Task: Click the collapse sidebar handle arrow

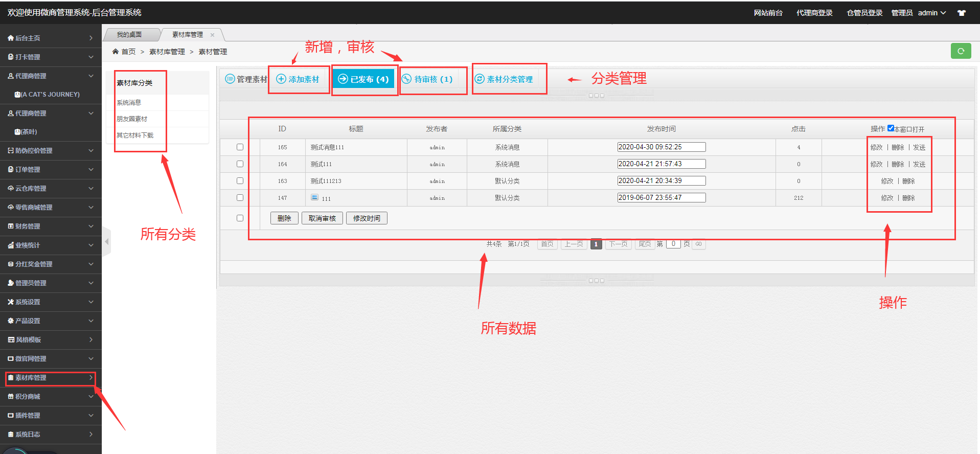Action: click(x=107, y=241)
